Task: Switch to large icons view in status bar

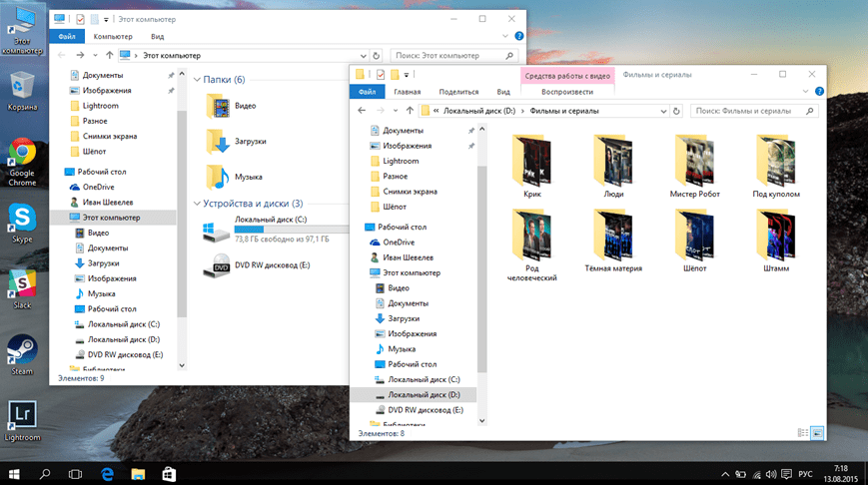Action: click(x=818, y=433)
